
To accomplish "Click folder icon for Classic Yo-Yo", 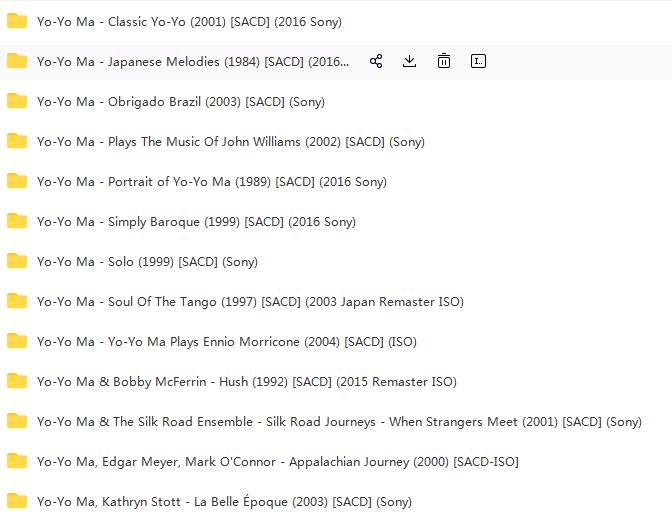I will 17,21.
